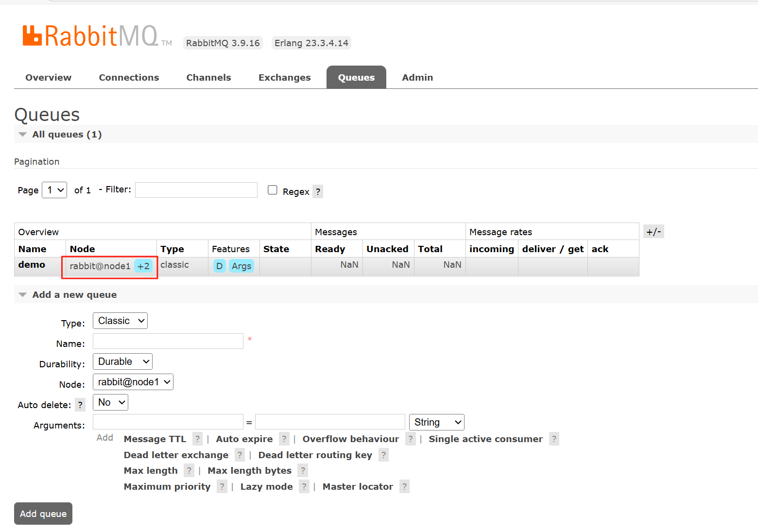Screen dimensions: 758x532
Task: Show help for Auto expire
Action: [x=284, y=439]
